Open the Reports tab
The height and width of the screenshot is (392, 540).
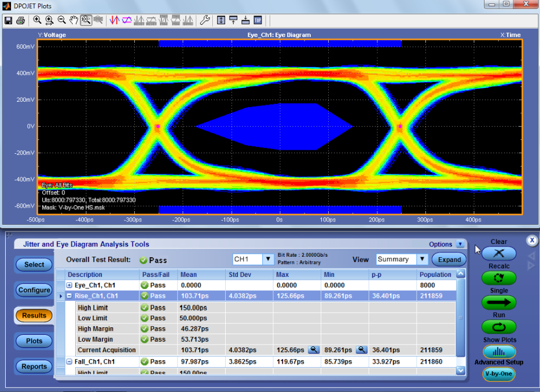(x=34, y=367)
